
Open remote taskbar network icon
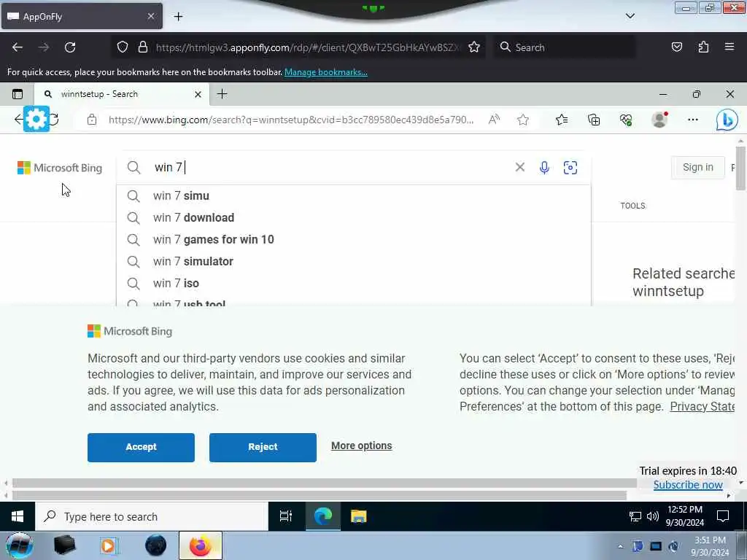coord(635,517)
